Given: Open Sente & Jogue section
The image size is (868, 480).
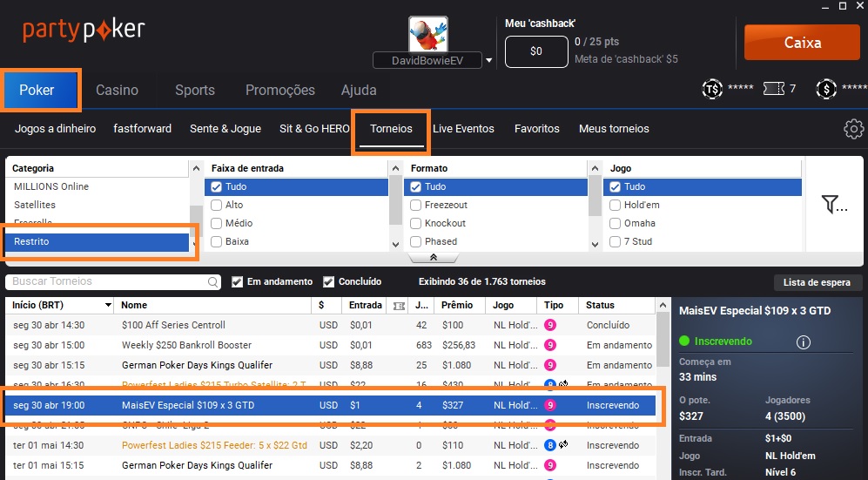Looking at the screenshot, I should tap(225, 128).
